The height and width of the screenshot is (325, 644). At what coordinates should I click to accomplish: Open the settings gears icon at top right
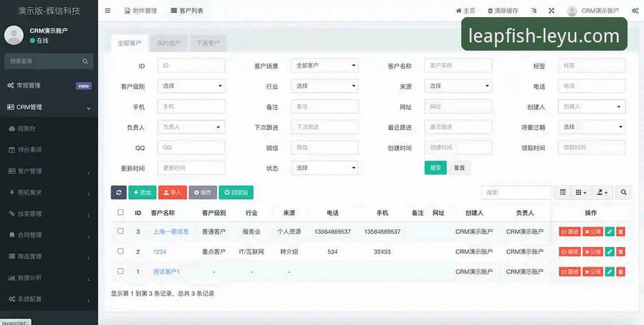[635, 11]
